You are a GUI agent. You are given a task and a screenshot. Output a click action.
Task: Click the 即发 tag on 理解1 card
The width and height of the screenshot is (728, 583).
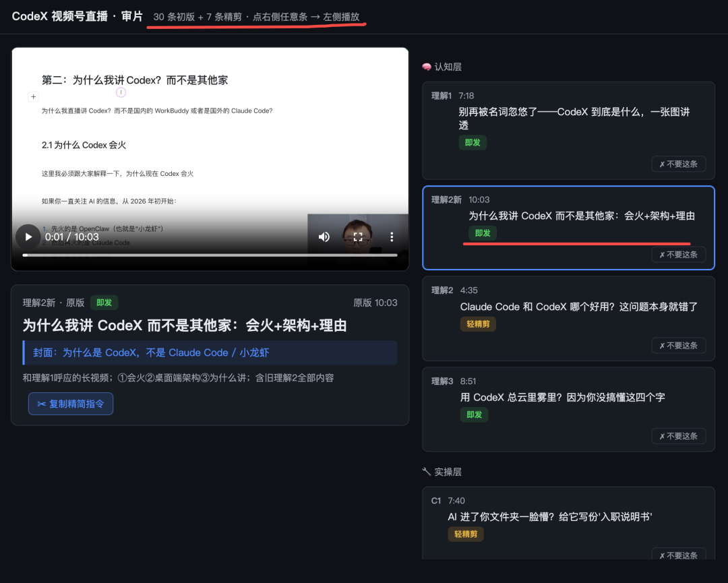tap(473, 142)
